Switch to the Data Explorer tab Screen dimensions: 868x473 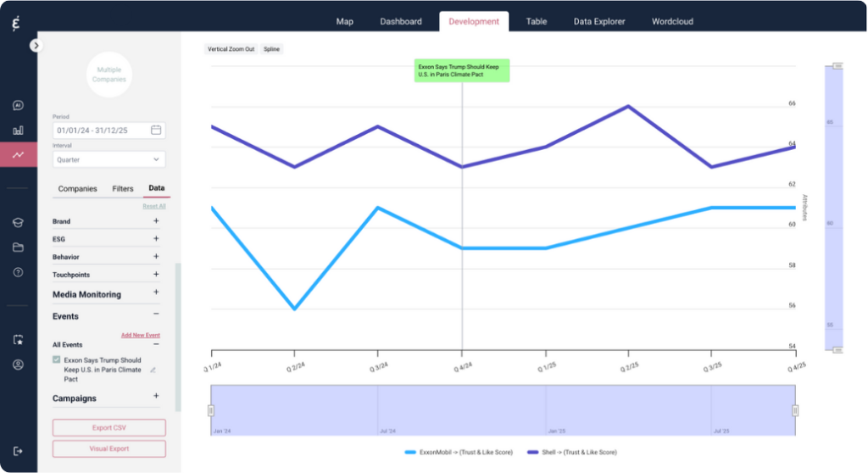(x=598, y=21)
